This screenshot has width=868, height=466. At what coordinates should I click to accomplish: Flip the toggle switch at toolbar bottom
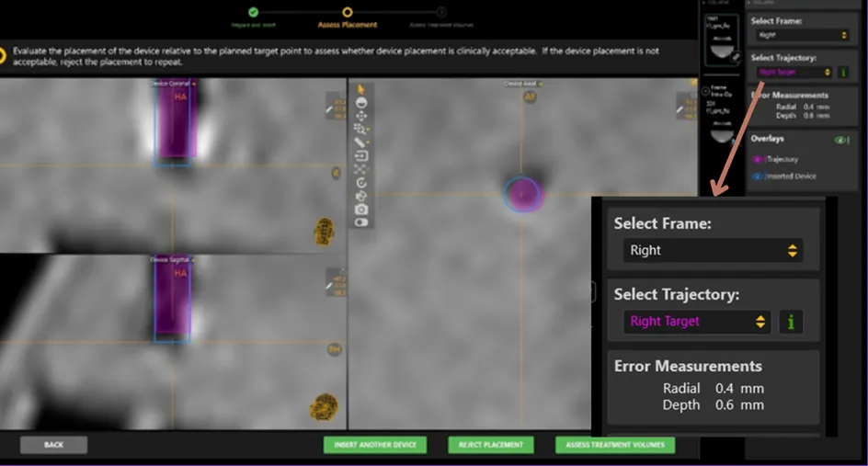click(x=361, y=222)
